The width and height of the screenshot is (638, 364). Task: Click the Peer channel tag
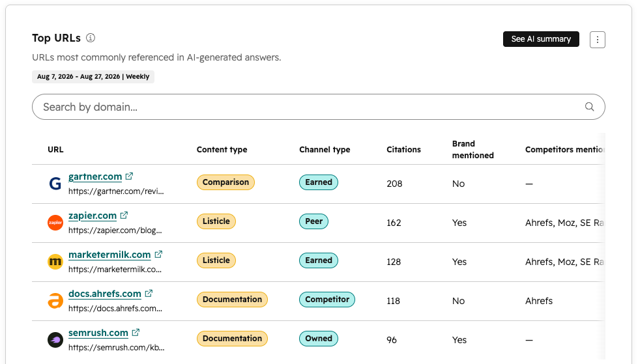[x=313, y=221]
